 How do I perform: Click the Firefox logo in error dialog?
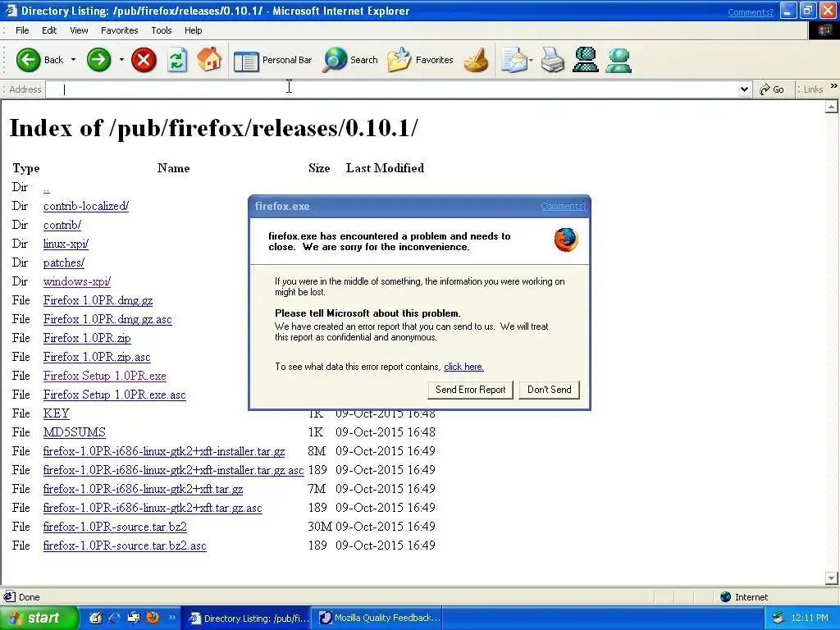pyautogui.click(x=566, y=240)
